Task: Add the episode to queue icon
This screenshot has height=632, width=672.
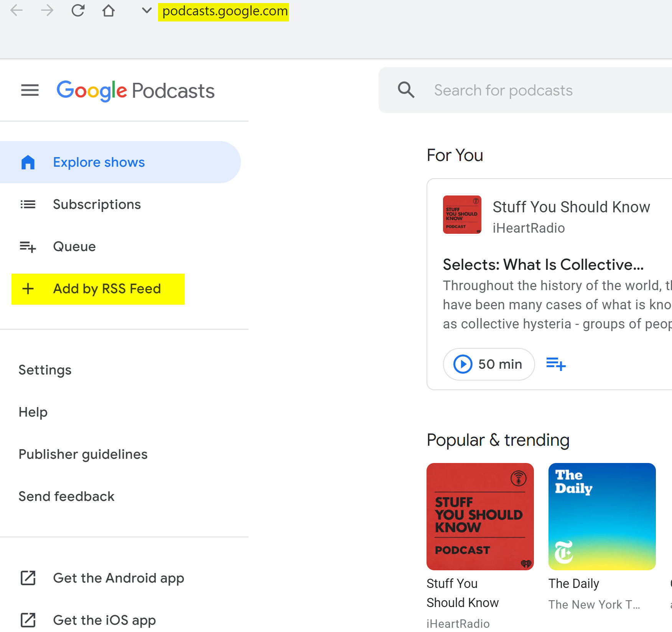Action: (x=556, y=364)
